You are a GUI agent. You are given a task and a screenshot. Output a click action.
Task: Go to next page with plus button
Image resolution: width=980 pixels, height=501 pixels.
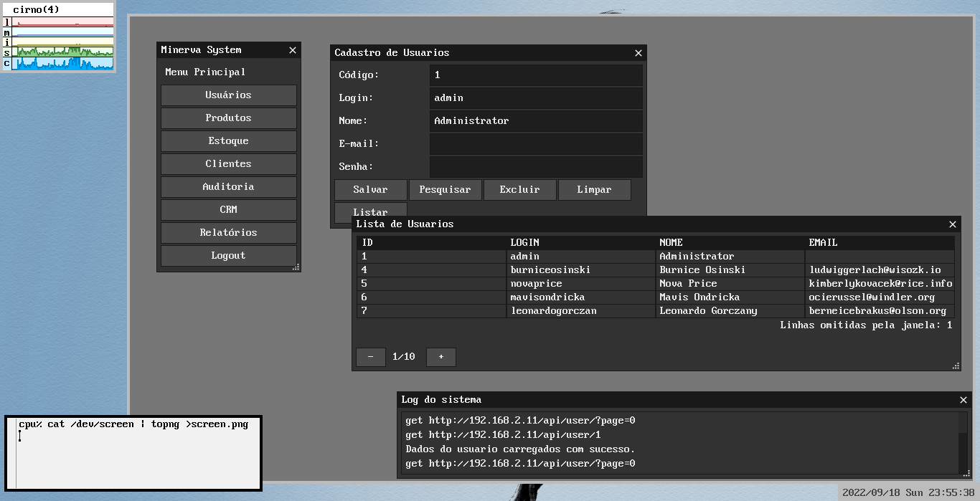click(x=440, y=357)
